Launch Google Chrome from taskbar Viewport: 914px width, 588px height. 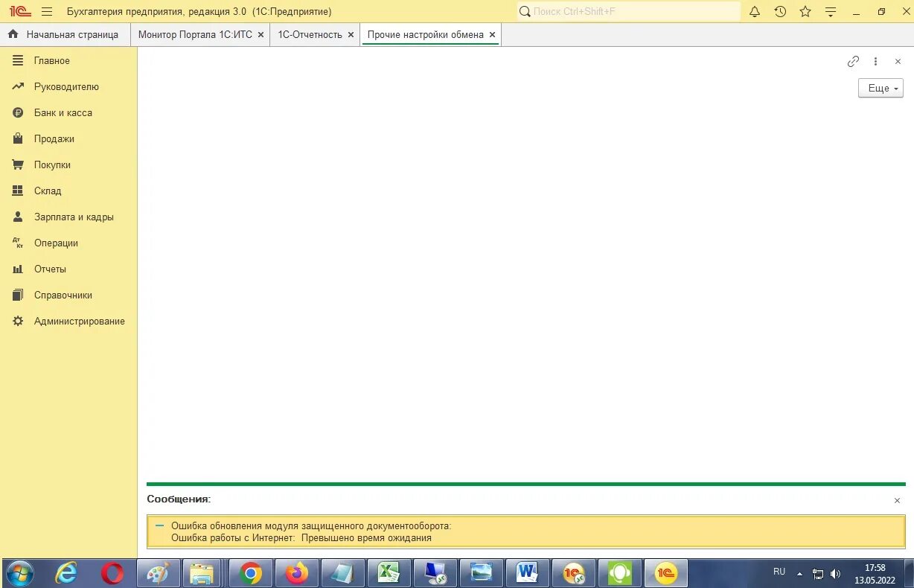tap(251, 573)
